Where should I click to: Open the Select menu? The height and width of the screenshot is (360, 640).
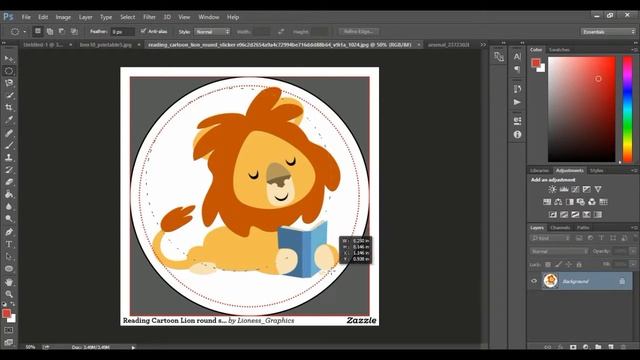coord(127,17)
